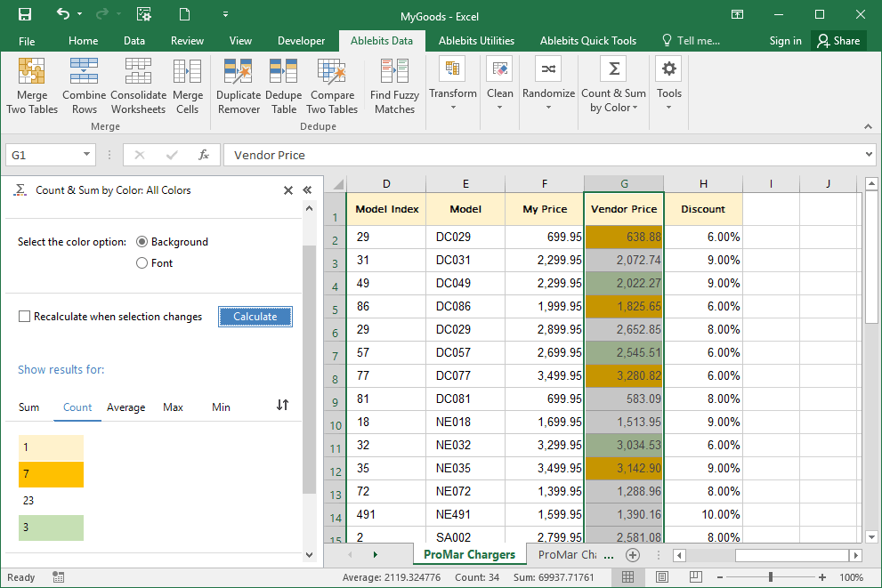The width and height of the screenshot is (882, 588).
Task: Click macro recording icon in status bar
Action: pos(59,577)
